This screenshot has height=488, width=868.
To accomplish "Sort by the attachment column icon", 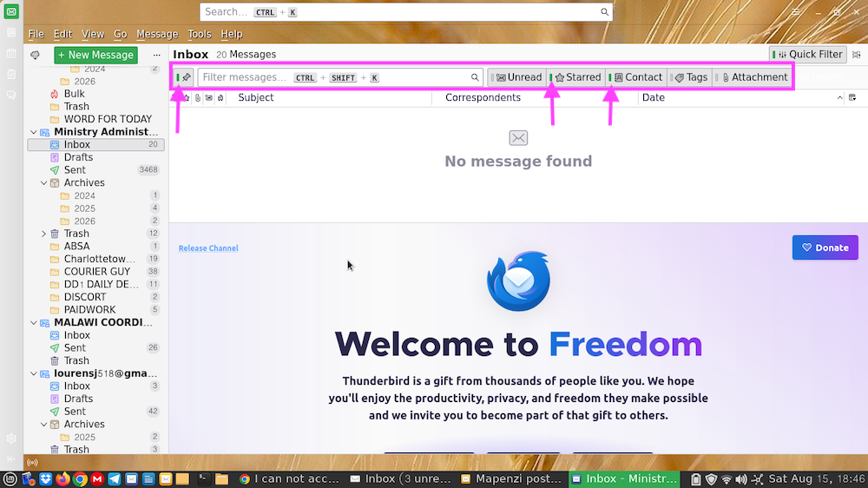I will [x=198, y=98].
